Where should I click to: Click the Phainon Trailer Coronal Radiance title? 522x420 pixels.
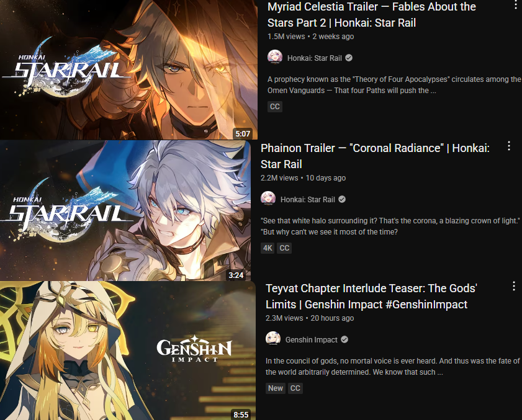(375, 156)
